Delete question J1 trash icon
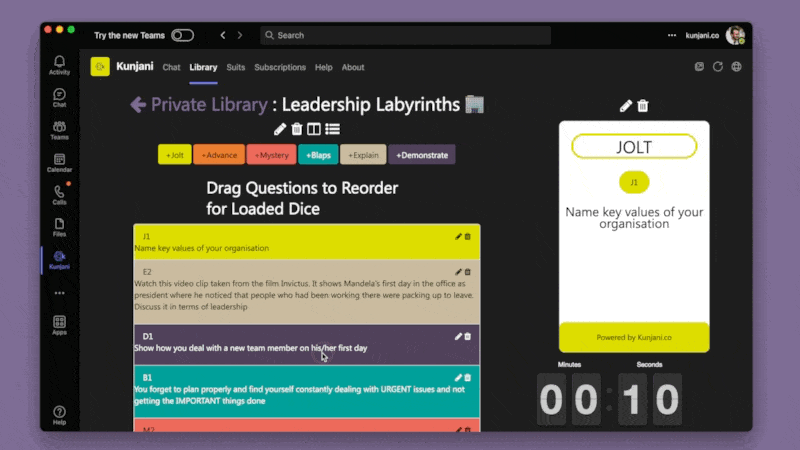Viewport: 800px width, 450px height. click(x=467, y=236)
